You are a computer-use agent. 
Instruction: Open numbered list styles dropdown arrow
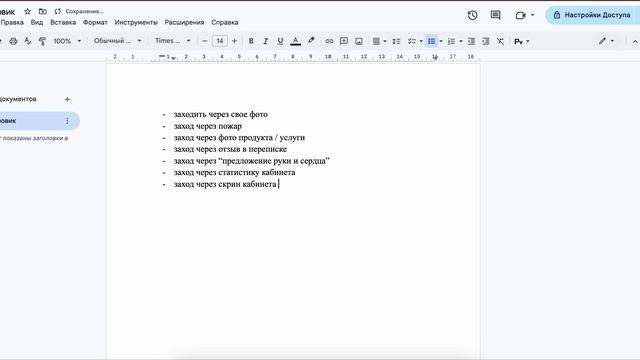(461, 41)
